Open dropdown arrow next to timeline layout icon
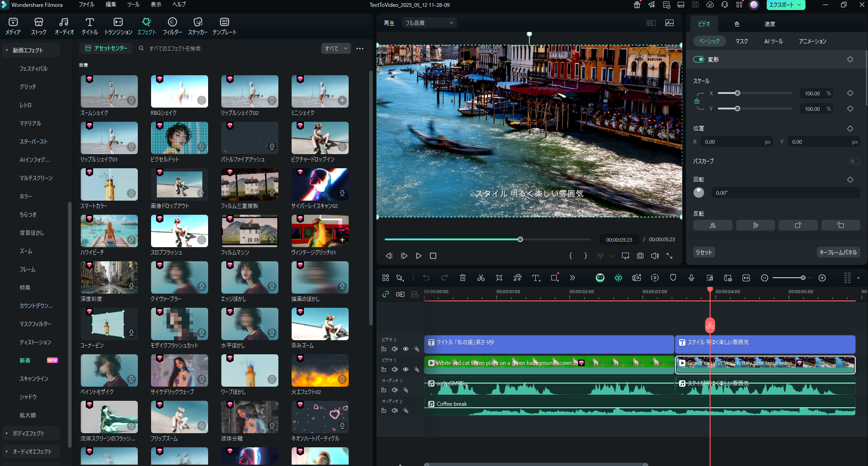 (858, 278)
